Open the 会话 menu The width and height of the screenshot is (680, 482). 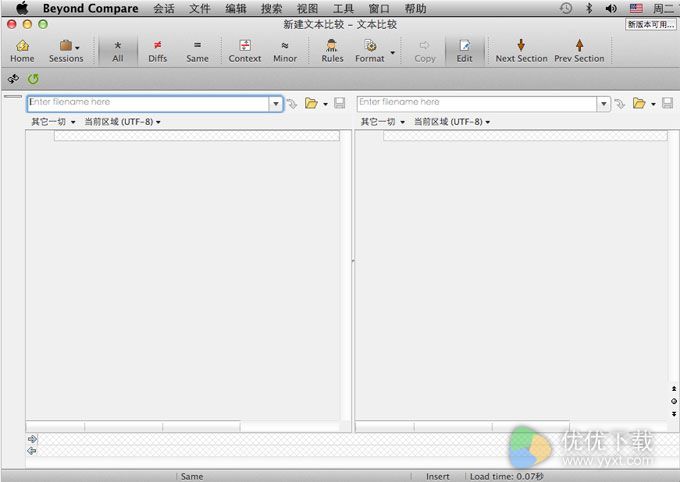point(164,8)
